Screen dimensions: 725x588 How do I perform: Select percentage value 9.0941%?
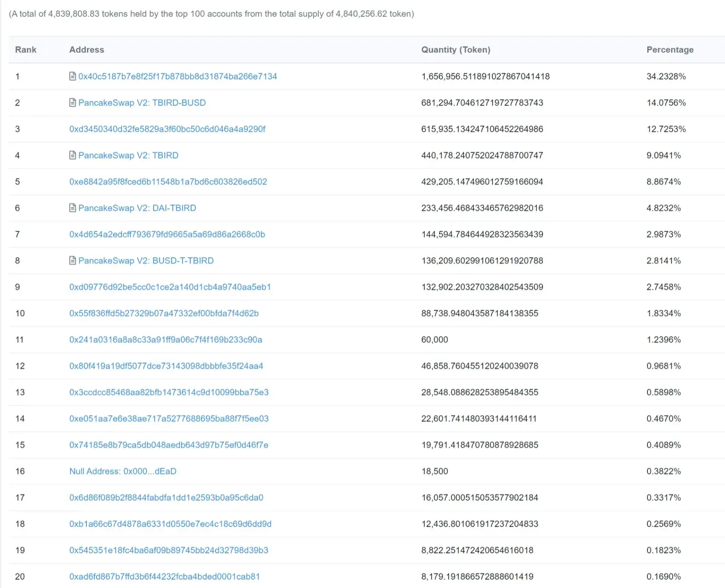[664, 155]
